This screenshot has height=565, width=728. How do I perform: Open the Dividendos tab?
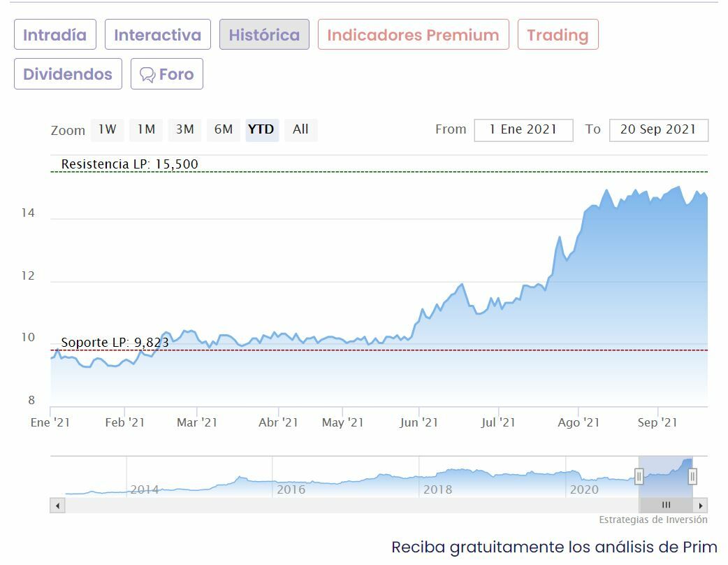68,74
